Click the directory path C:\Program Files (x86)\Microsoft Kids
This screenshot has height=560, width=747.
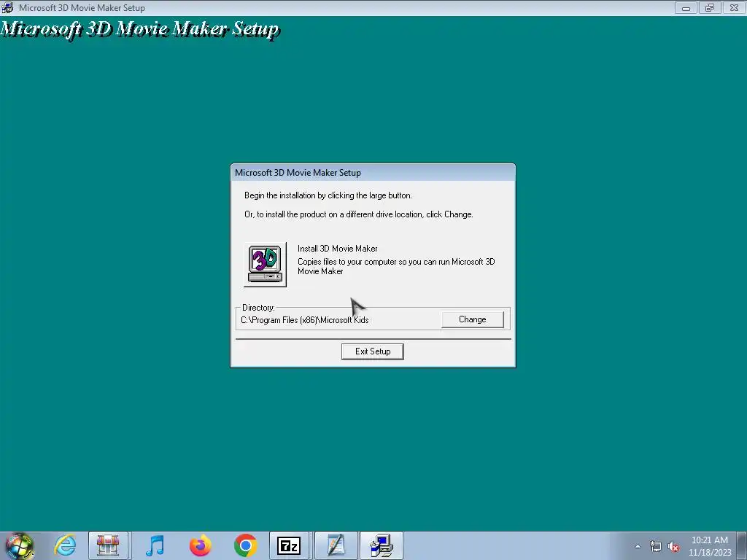305,320
